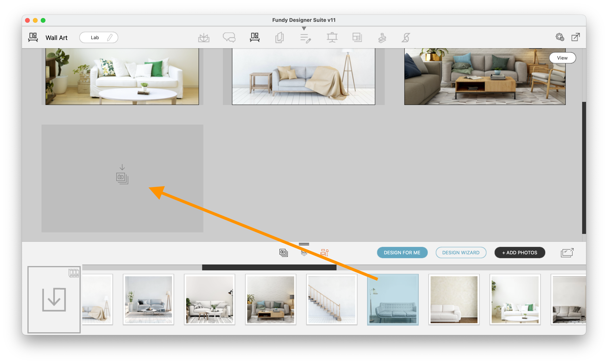Select the Wall Art designer toolbar icon
This screenshot has height=364, width=608.
pos(255,38)
